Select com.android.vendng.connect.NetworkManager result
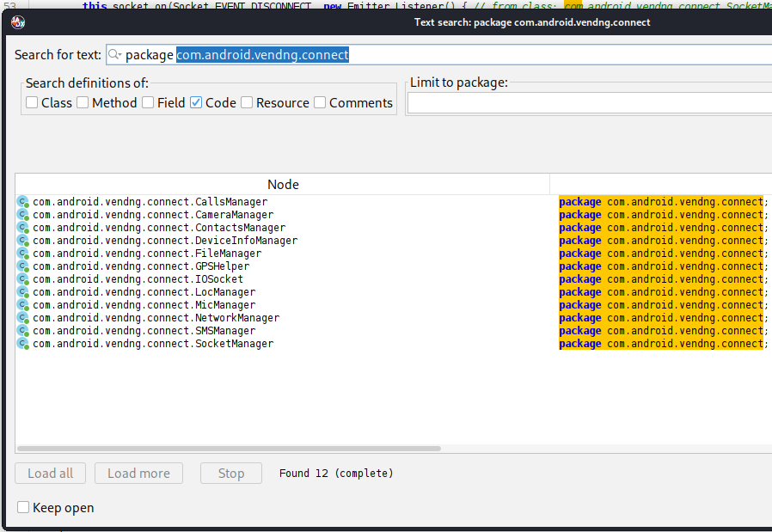The width and height of the screenshot is (772, 532). [156, 318]
